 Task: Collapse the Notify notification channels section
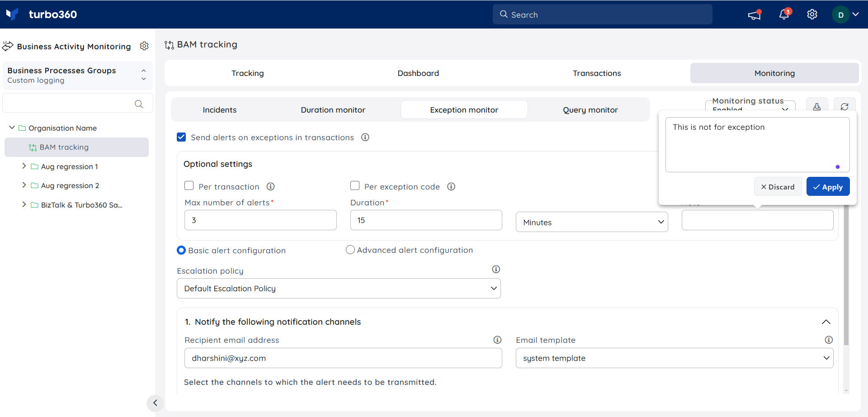coord(826,322)
